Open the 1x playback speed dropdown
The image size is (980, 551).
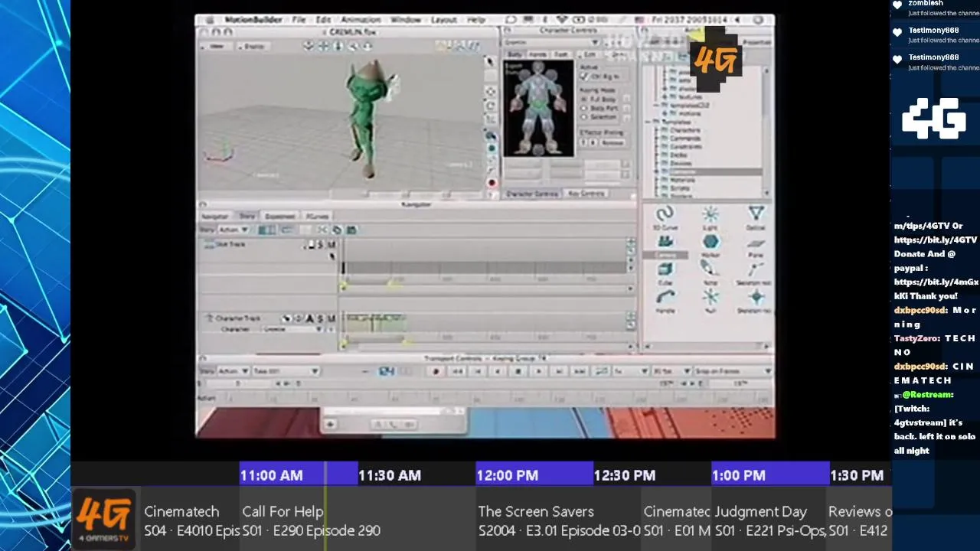pyautogui.click(x=629, y=371)
